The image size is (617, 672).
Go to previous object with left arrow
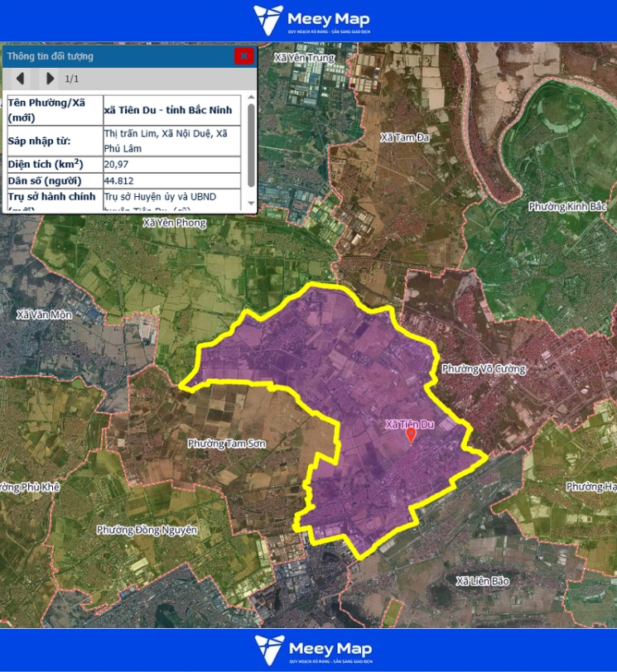click(x=21, y=79)
